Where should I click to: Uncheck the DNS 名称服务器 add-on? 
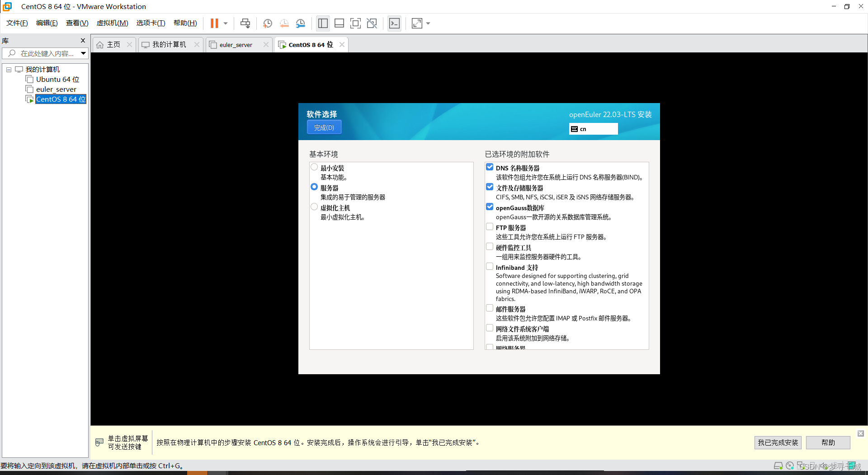(490, 167)
